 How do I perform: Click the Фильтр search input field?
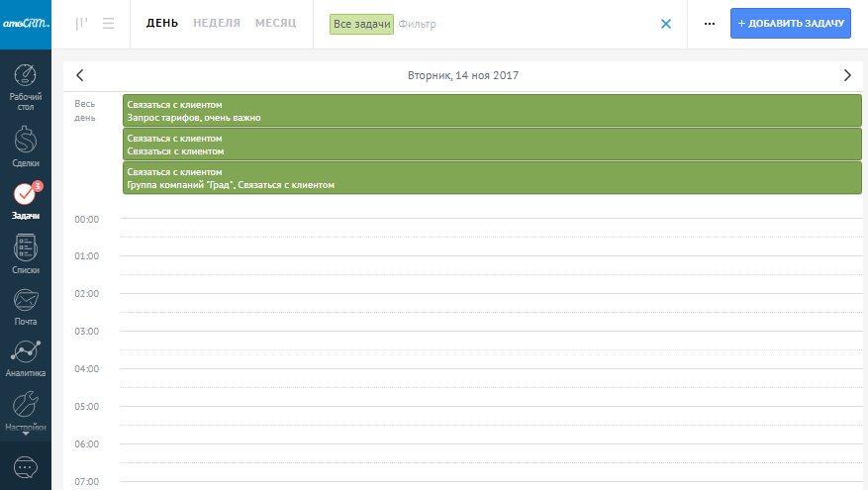tap(525, 24)
